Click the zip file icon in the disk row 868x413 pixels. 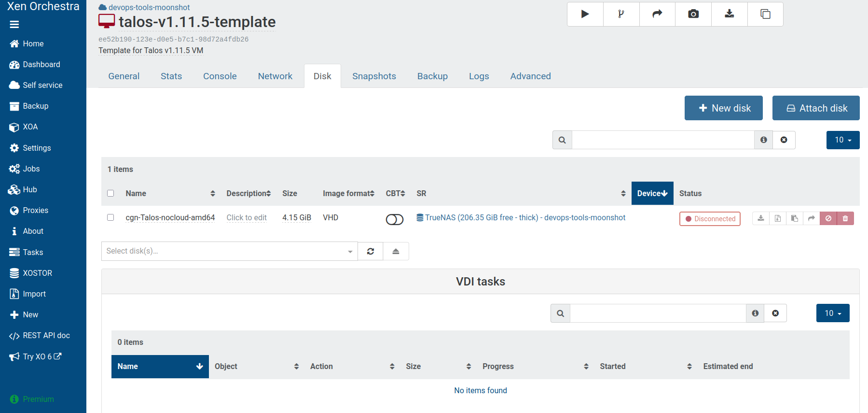click(x=778, y=218)
